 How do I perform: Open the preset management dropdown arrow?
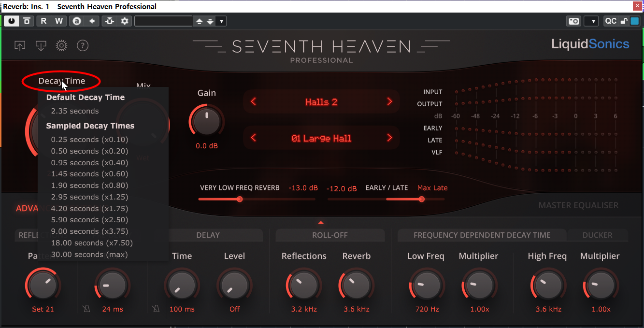[221, 21]
